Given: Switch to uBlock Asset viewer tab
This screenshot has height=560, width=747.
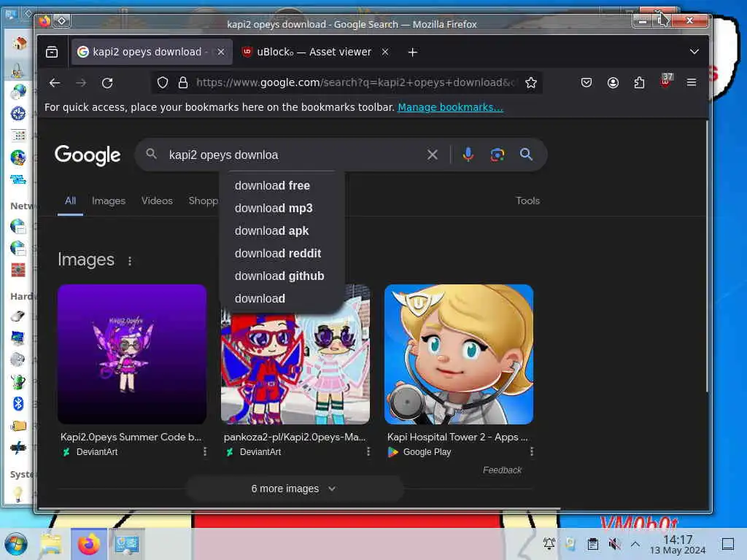Looking at the screenshot, I should [x=314, y=52].
